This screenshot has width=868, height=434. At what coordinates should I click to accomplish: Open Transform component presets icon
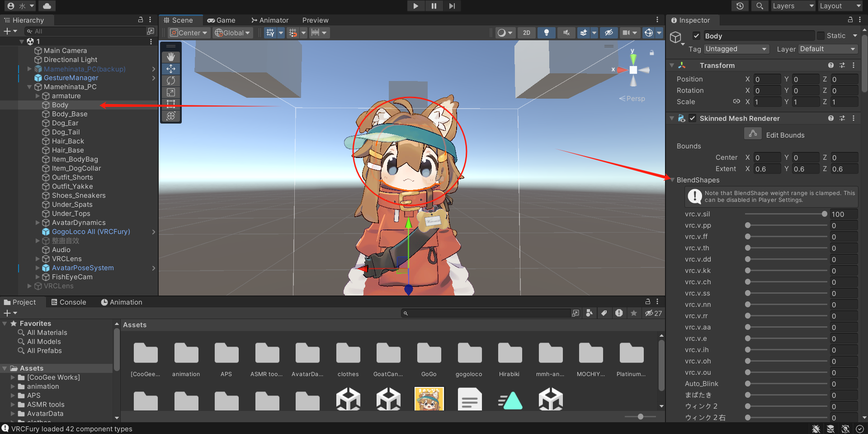tap(842, 65)
